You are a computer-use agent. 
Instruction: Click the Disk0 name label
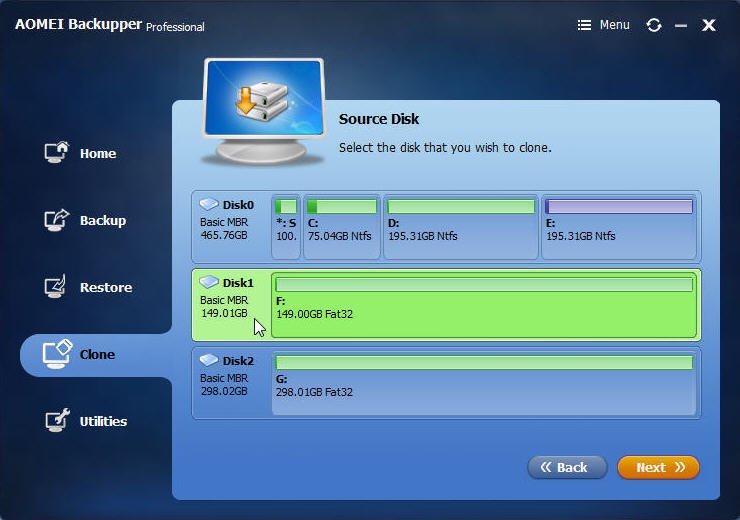[238, 205]
